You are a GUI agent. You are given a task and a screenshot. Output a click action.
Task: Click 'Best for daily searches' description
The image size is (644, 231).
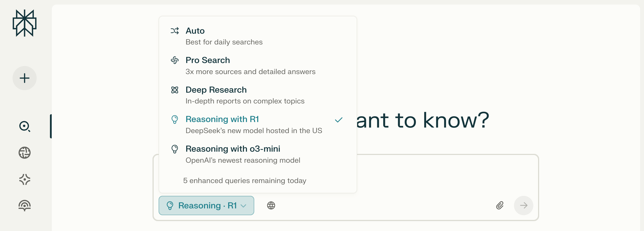tap(224, 42)
